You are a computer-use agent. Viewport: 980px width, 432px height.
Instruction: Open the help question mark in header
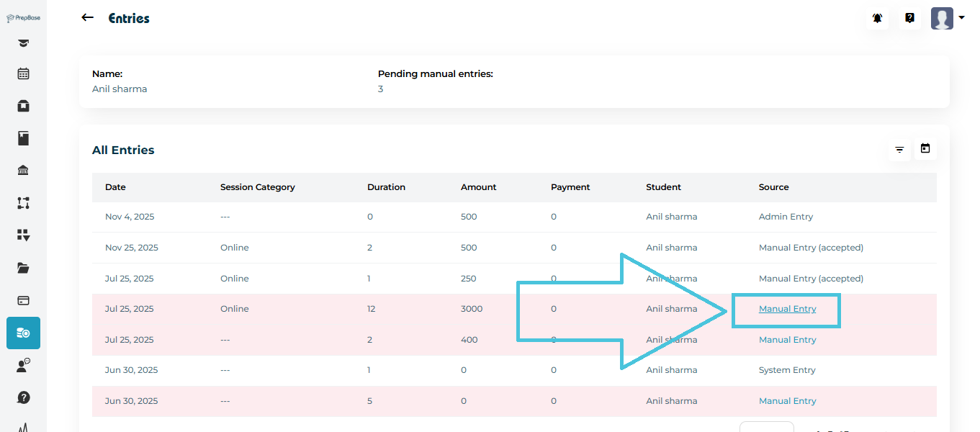pyautogui.click(x=909, y=19)
